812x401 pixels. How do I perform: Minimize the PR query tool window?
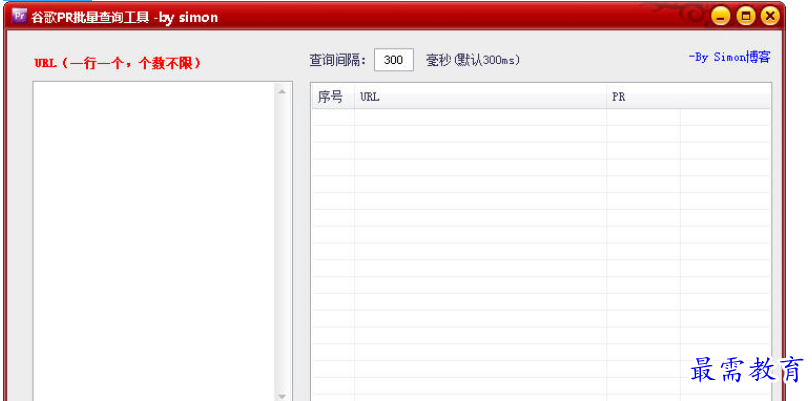click(720, 17)
